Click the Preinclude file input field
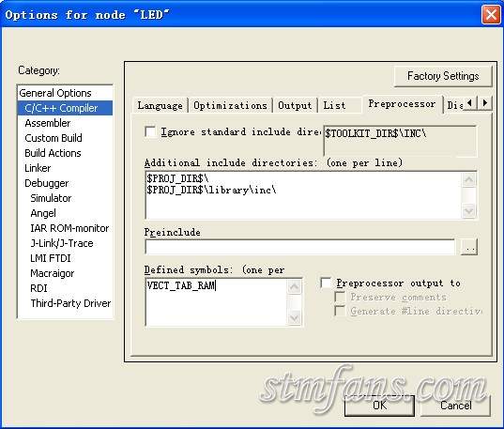This screenshot has height=429, width=504. (300, 247)
